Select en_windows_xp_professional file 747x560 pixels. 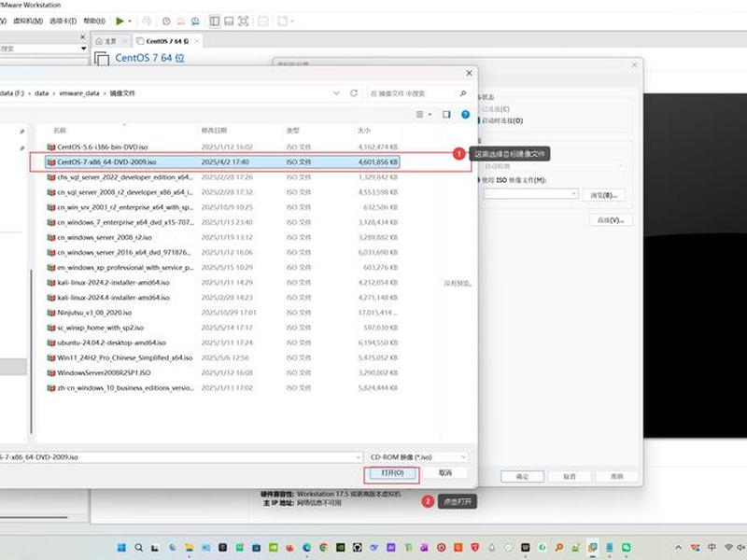222,268
